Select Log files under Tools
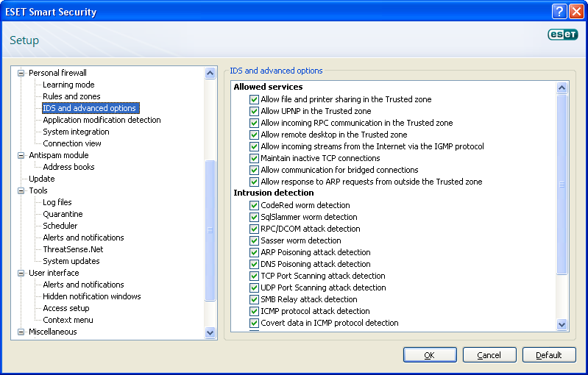The width and height of the screenshot is (588, 375). coord(57,202)
